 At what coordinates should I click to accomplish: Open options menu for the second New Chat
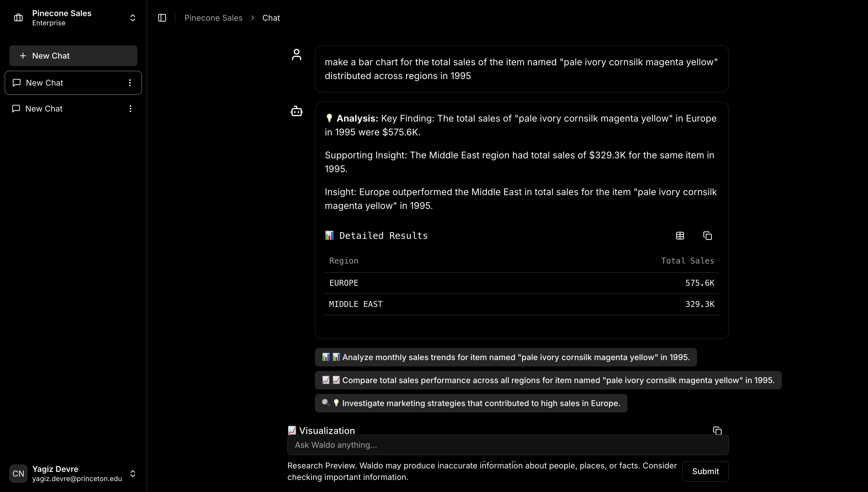click(130, 108)
